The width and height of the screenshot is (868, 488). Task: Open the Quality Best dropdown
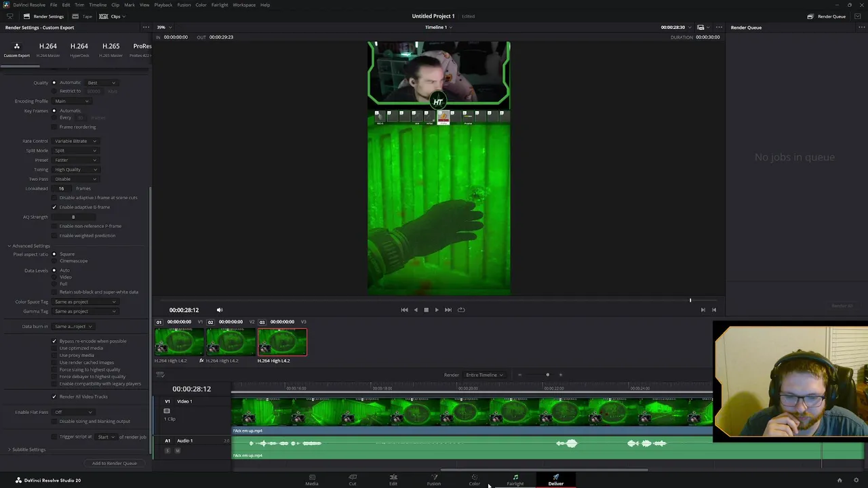pyautogui.click(x=101, y=83)
